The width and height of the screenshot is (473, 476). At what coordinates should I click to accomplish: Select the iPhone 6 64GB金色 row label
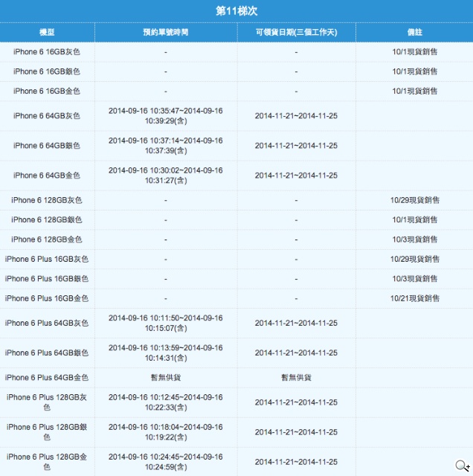[47, 176]
